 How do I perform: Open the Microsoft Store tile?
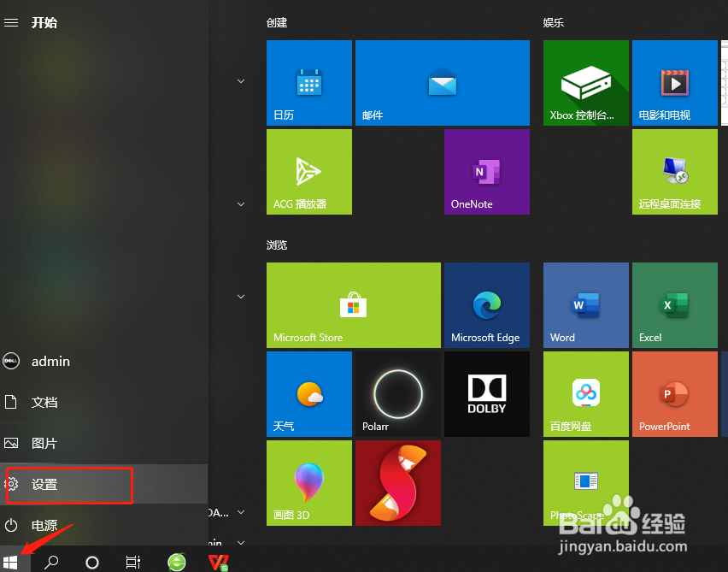coord(354,305)
